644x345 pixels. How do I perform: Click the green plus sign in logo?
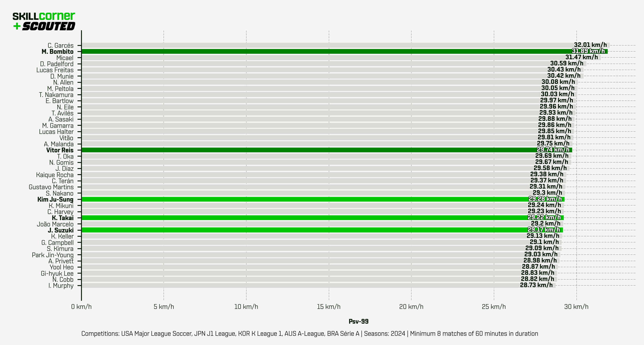click(17, 26)
